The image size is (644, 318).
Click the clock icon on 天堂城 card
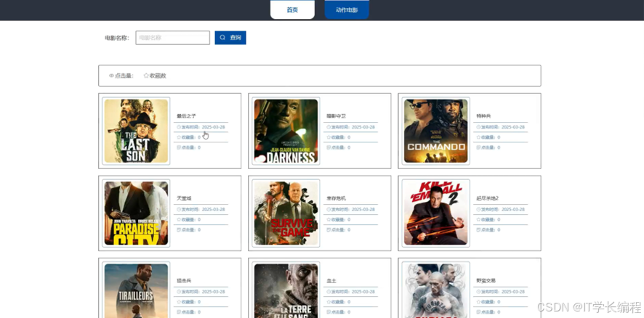click(179, 209)
